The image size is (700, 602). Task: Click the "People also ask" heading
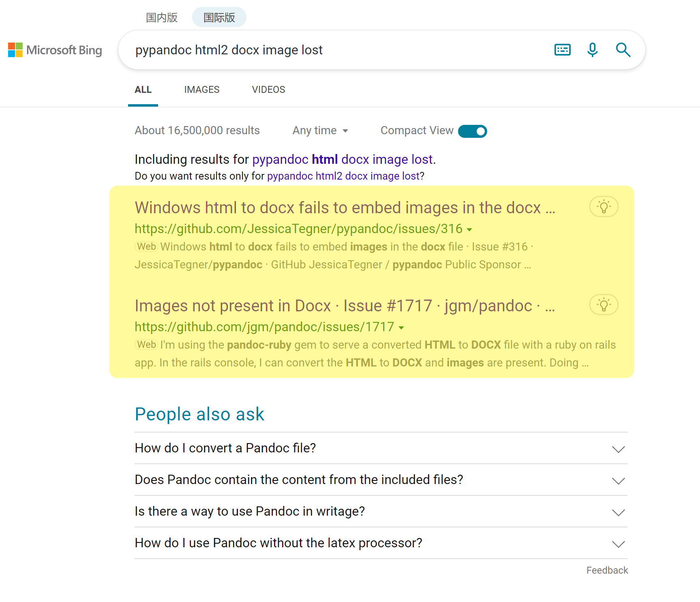pos(199,414)
